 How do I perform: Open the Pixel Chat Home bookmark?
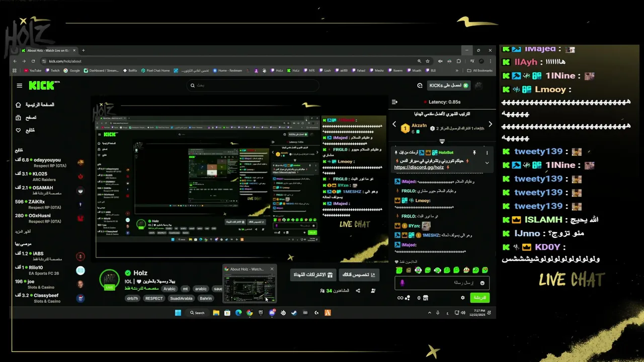[155, 70]
